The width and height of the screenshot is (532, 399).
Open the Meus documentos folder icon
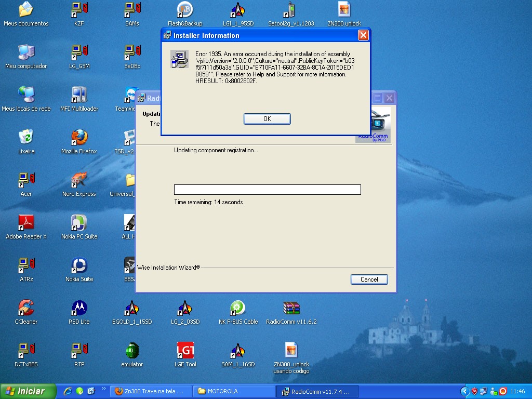(x=26, y=14)
